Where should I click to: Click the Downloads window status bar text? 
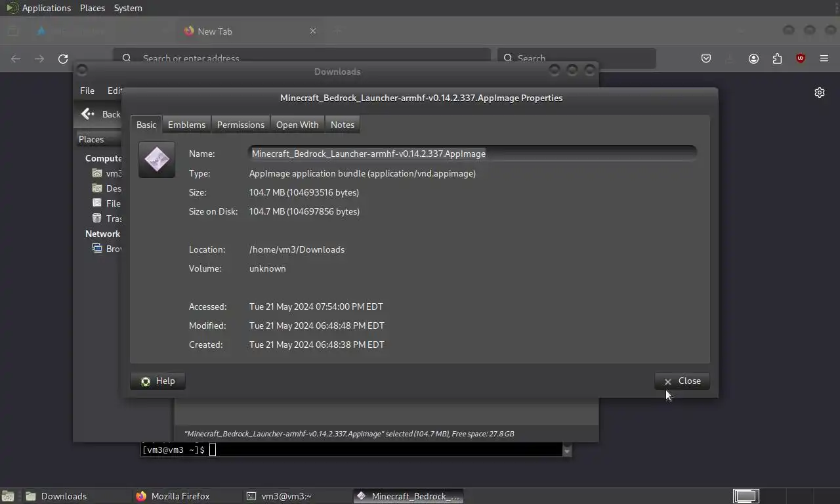click(x=349, y=434)
